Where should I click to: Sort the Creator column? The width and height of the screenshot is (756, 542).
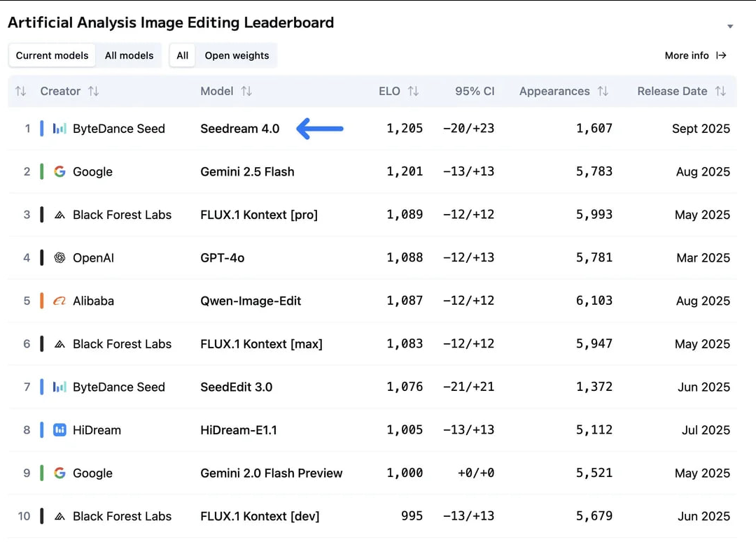pos(93,91)
